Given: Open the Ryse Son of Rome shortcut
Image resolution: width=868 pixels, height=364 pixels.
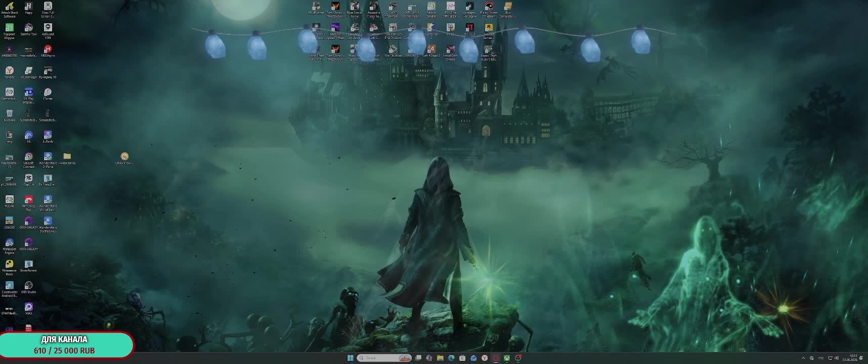Looking at the screenshot, I should pyautogui.click(x=355, y=10).
